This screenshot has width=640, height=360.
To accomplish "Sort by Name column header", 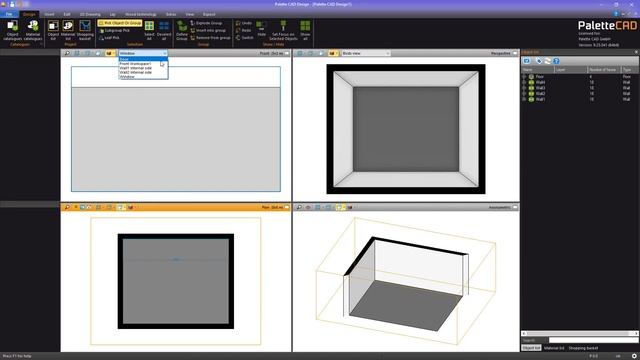I will pos(538,70).
